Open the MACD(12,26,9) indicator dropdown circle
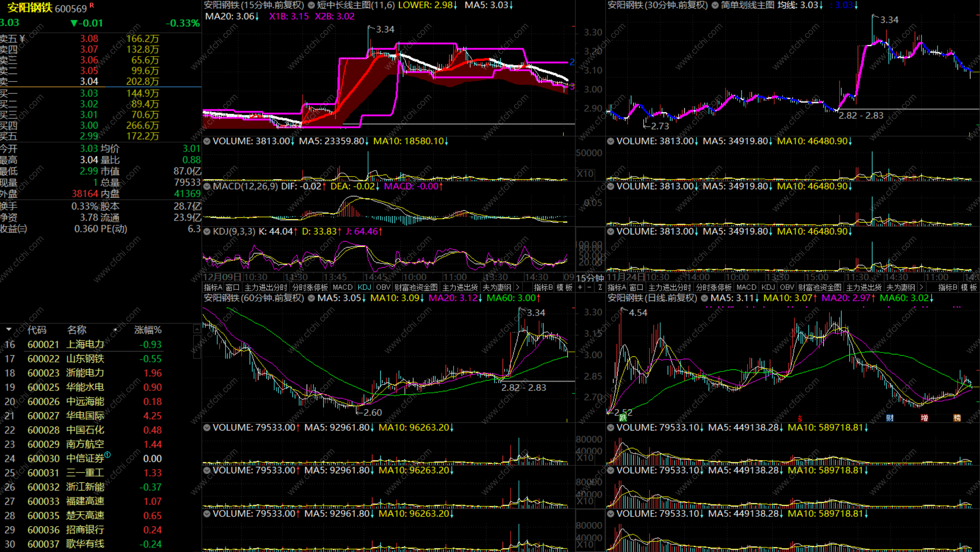Image resolution: width=980 pixels, height=552 pixels. [x=207, y=186]
